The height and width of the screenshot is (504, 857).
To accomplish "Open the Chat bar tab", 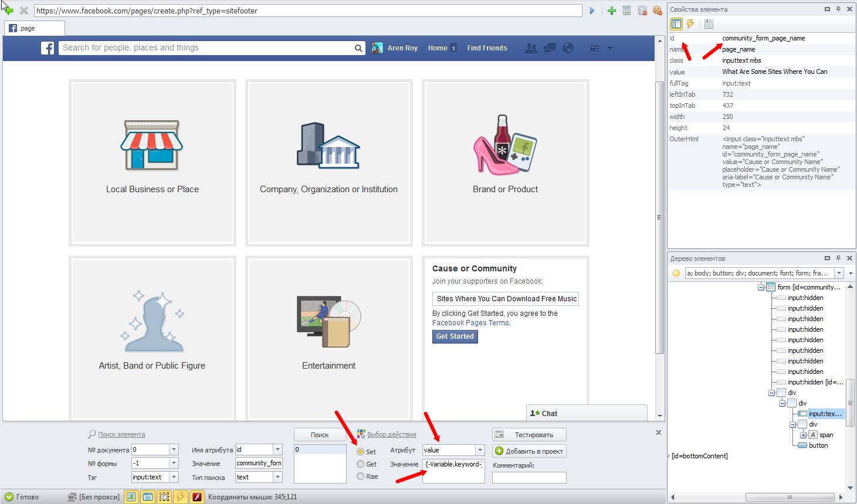I will coord(587,413).
